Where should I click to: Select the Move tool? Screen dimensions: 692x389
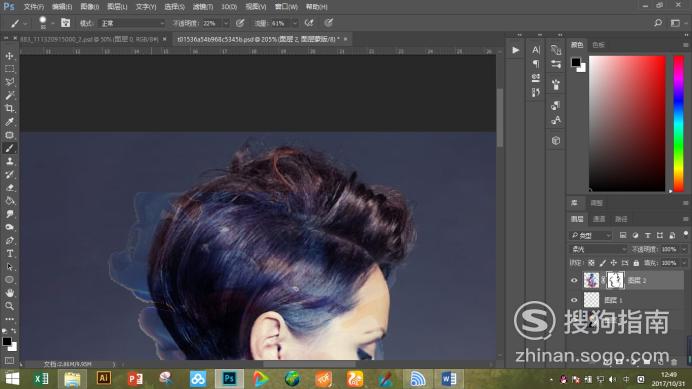9,56
